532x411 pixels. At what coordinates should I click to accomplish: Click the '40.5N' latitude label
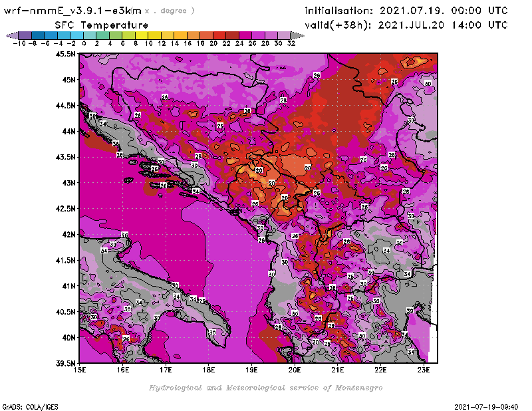[x=65, y=312]
